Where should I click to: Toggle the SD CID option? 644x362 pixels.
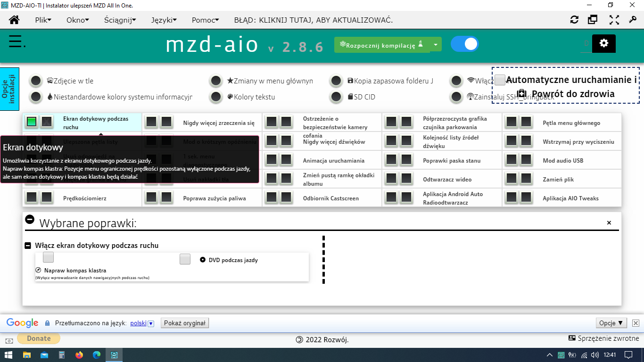point(336,97)
